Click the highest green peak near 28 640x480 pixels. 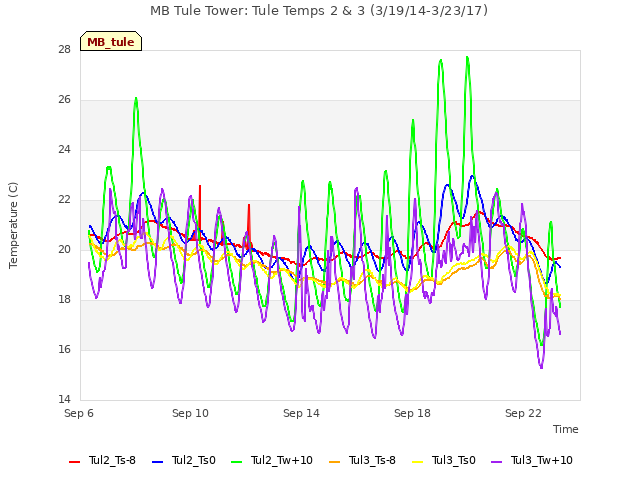[467, 58]
